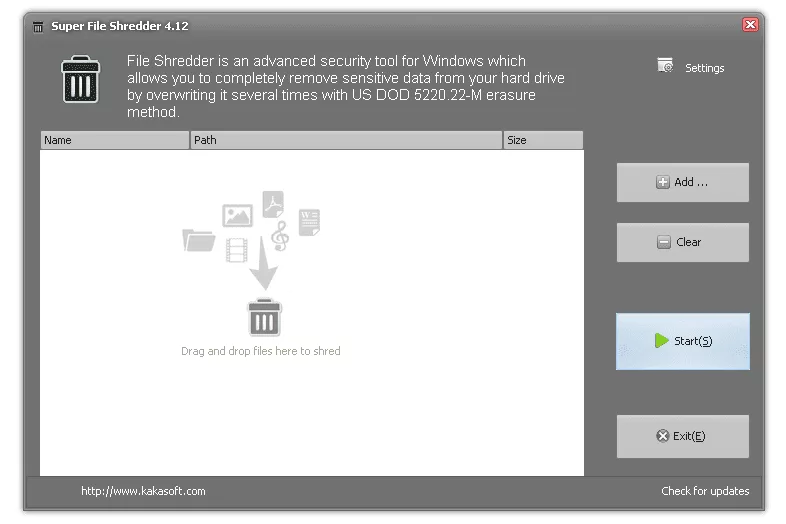Screen dimensions: 786x524
Task: Click the folder icon in drop area
Action: coord(199,240)
